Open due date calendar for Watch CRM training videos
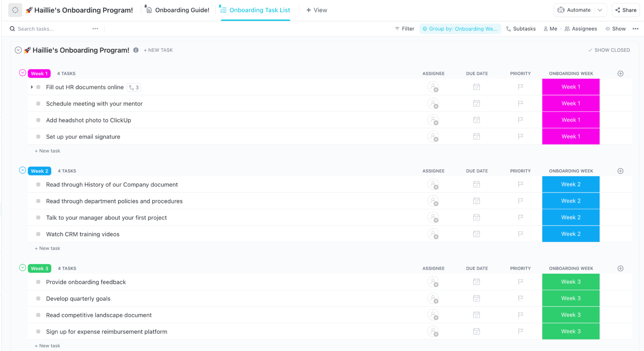The height and width of the screenshot is (351, 644). pyautogui.click(x=476, y=234)
